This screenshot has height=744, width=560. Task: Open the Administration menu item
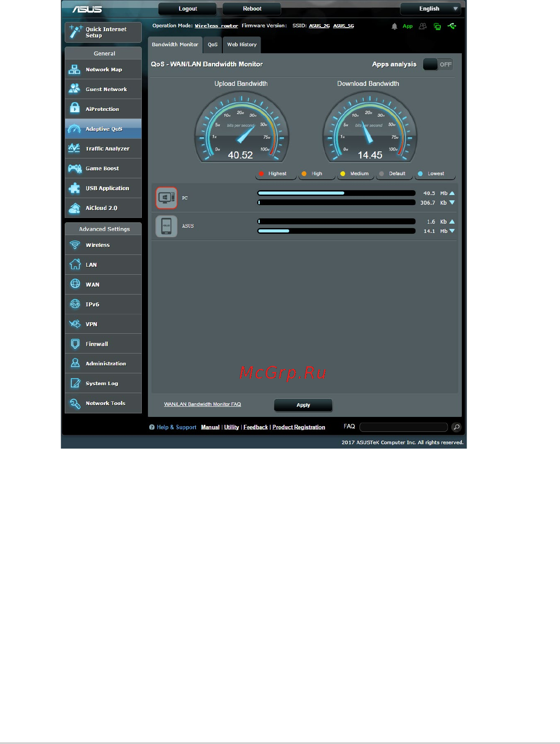(x=103, y=363)
